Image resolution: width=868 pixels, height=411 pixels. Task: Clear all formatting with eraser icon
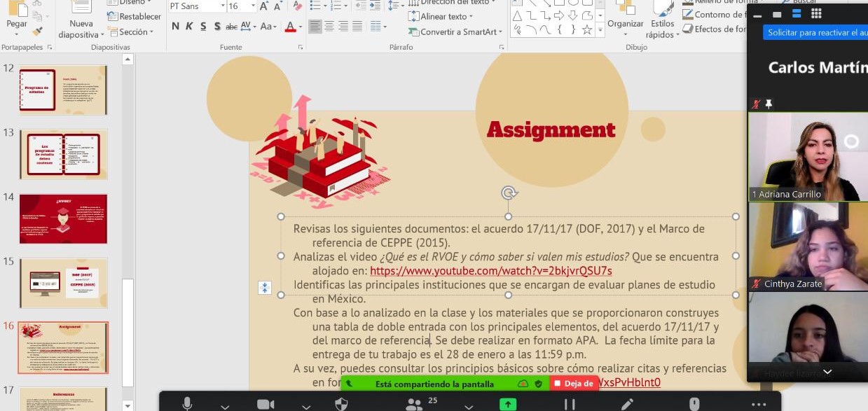pos(297,6)
